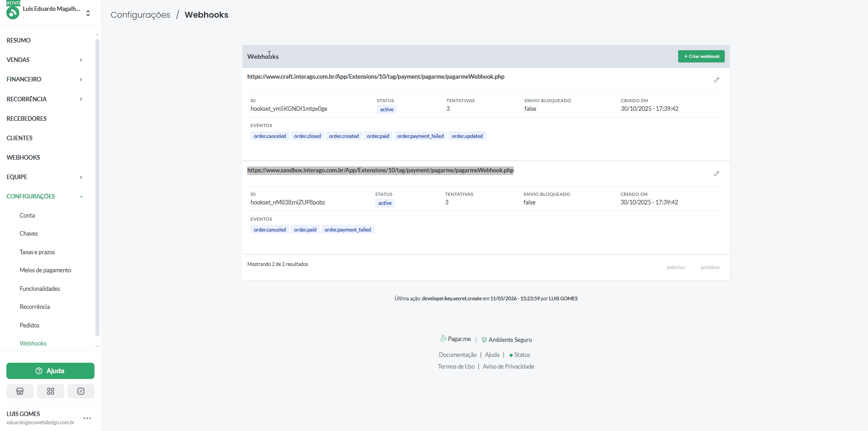
Task: Click the Configurações breadcrumb
Action: [x=140, y=15]
